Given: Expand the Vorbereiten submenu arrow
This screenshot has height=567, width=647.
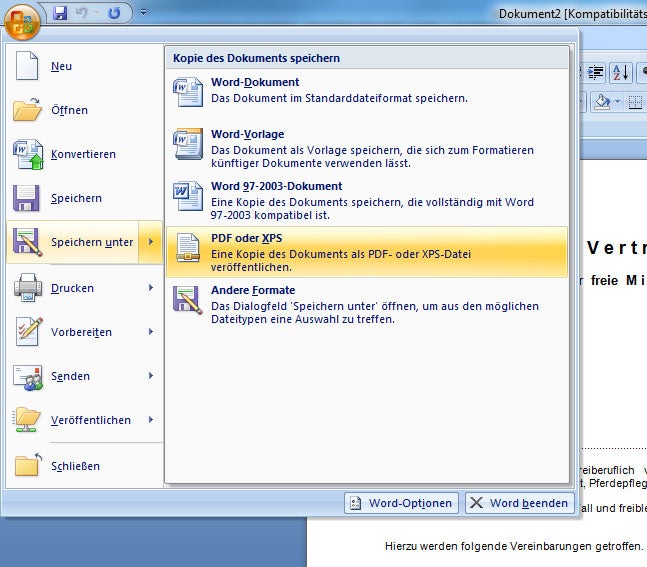Looking at the screenshot, I should (151, 332).
